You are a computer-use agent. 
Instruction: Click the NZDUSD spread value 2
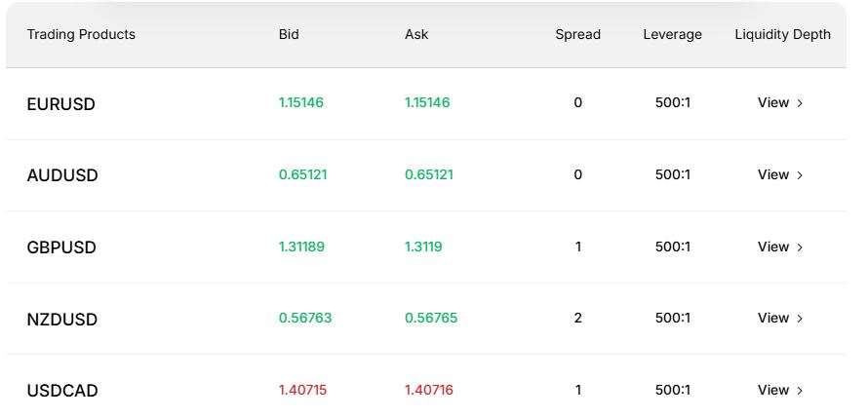coord(578,318)
